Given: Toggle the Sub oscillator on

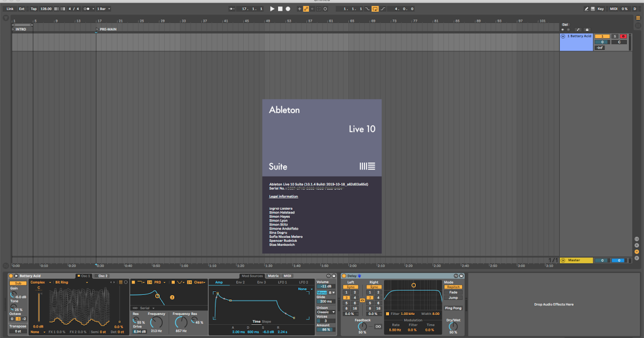Looking at the screenshot, I should click(17, 283).
